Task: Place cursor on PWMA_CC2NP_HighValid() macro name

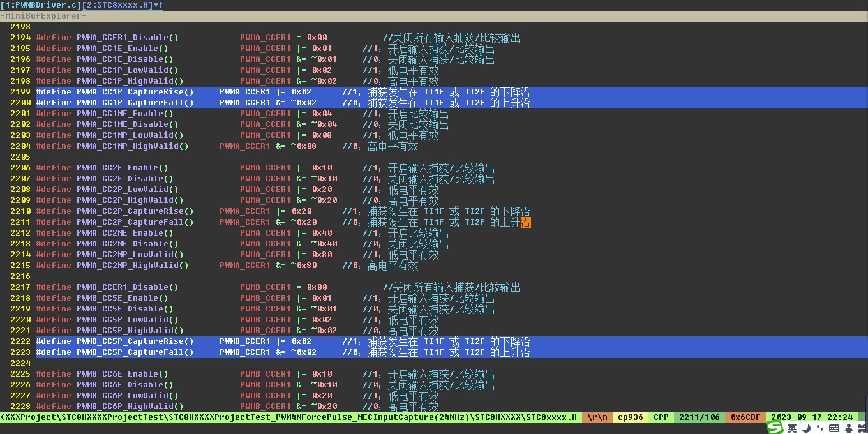Action: (x=133, y=266)
